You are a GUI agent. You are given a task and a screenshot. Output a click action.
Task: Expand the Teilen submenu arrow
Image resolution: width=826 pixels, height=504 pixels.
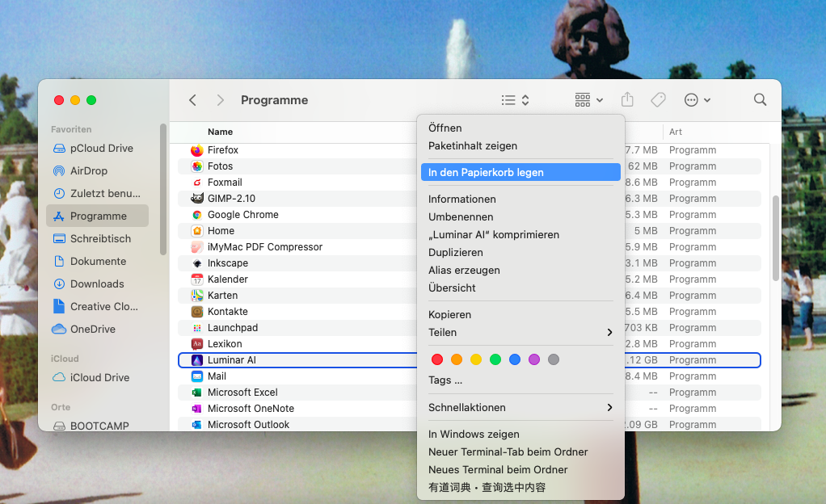tap(609, 332)
